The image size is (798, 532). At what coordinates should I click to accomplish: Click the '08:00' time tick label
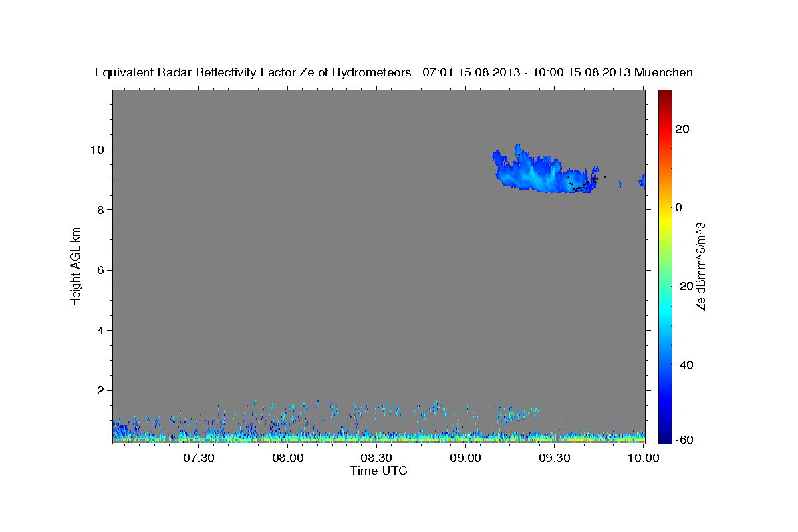click(x=288, y=458)
